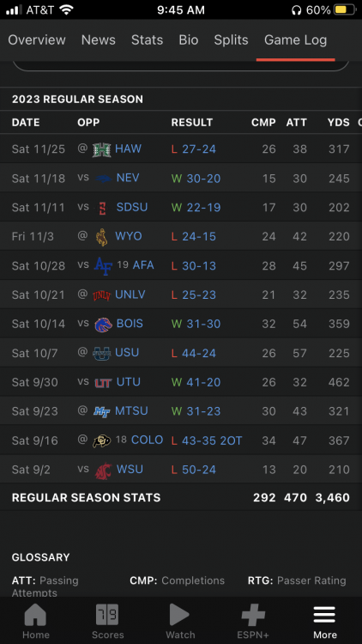362x644 pixels.
Task: Switch to the Splits tab
Action: (231, 39)
